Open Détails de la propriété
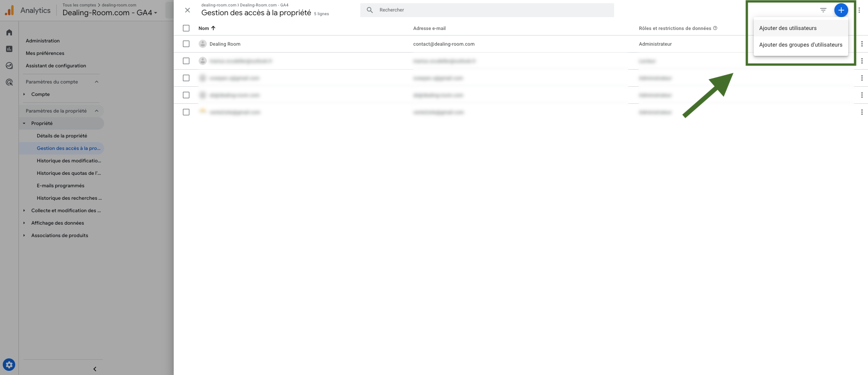 tap(62, 136)
